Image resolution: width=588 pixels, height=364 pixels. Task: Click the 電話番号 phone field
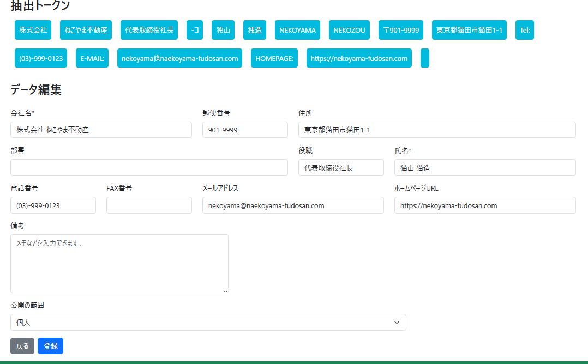(x=53, y=205)
